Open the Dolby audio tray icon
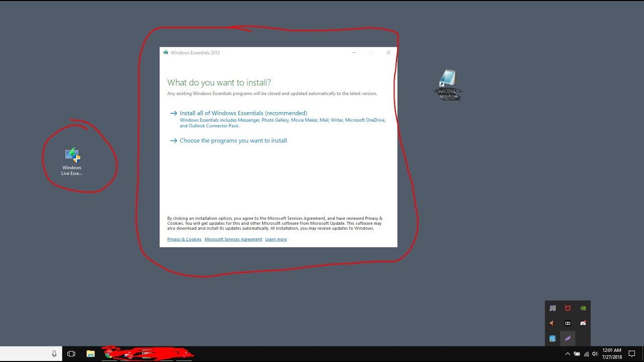 coord(568,323)
